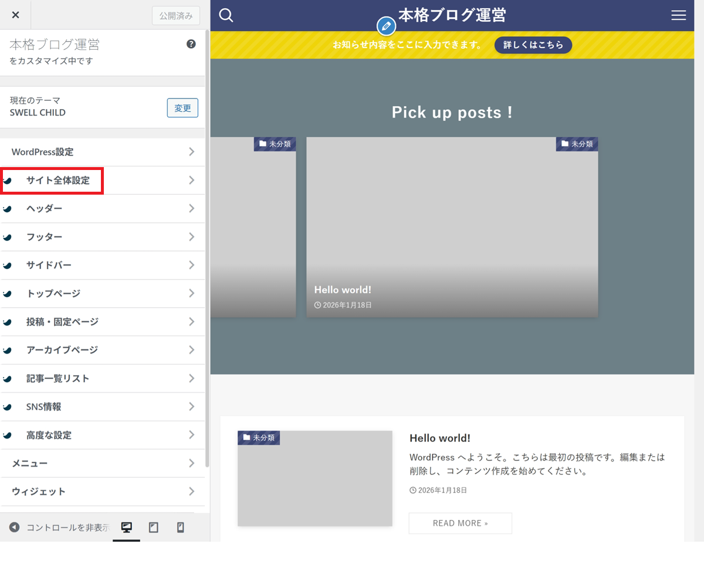Click the help question mark icon
704x588 pixels.
(191, 44)
